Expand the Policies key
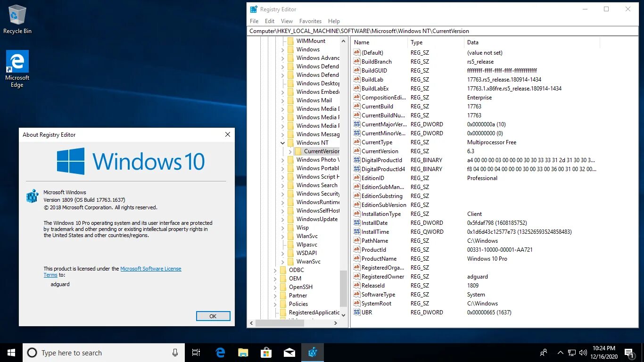 [x=275, y=304]
